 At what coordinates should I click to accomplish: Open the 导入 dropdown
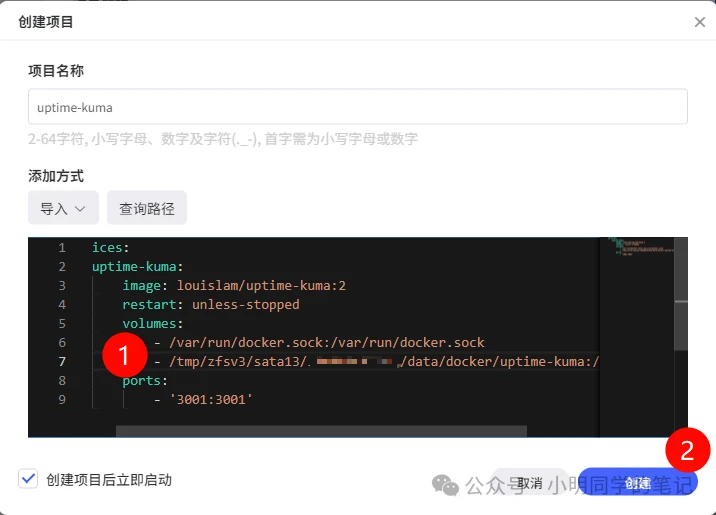63,208
